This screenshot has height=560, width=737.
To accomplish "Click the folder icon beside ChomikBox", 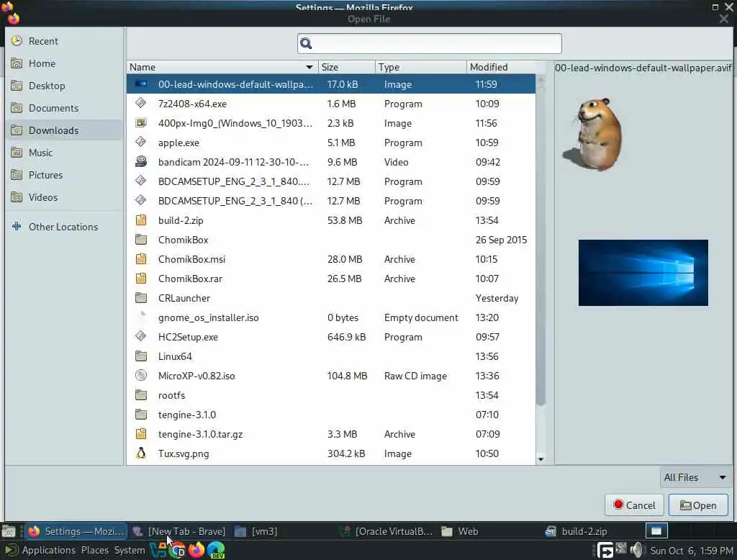I will click(x=141, y=239).
